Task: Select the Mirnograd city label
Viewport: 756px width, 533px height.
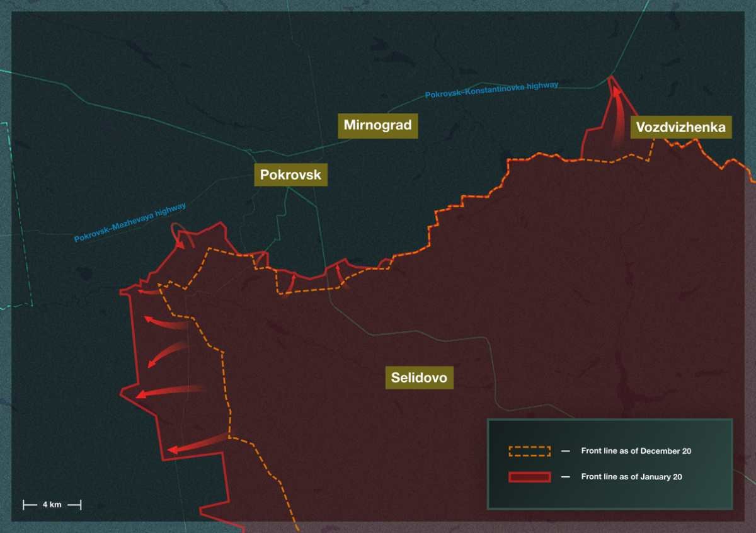Action: (377, 125)
